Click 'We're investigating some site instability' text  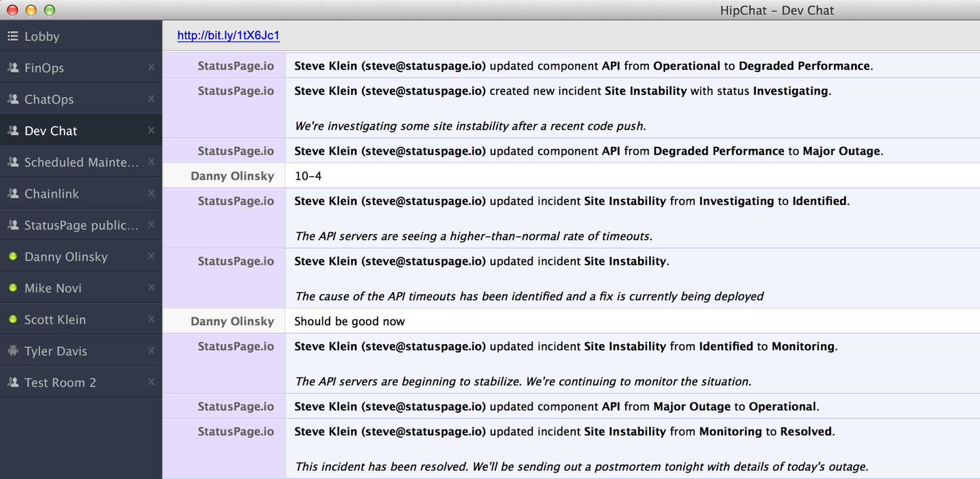470,126
